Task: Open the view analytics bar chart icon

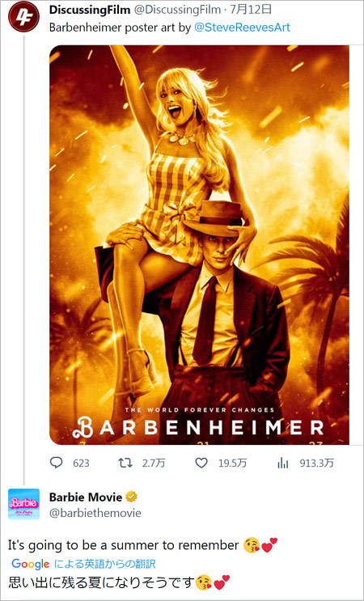Action: pyautogui.click(x=282, y=463)
